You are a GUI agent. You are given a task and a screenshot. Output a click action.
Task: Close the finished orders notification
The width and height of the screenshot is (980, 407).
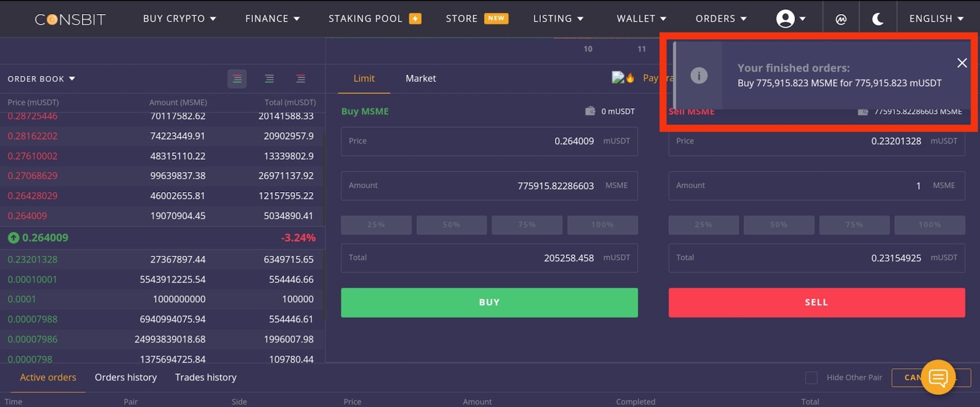click(962, 63)
